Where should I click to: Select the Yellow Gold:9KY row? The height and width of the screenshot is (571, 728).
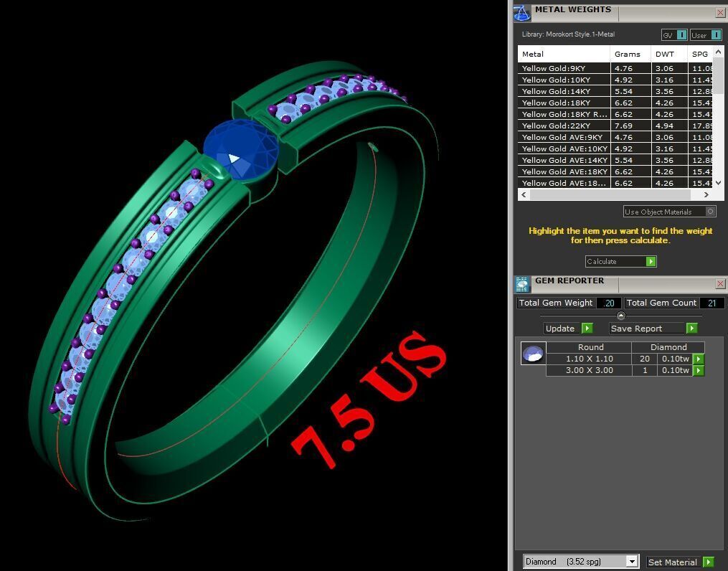pyautogui.click(x=615, y=68)
